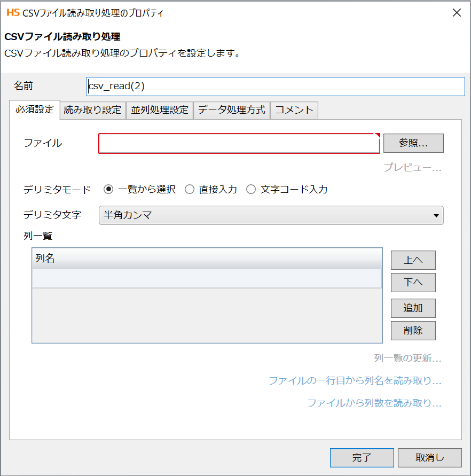Click the 下へ move down button
This screenshot has height=476, width=471.
coord(413,283)
